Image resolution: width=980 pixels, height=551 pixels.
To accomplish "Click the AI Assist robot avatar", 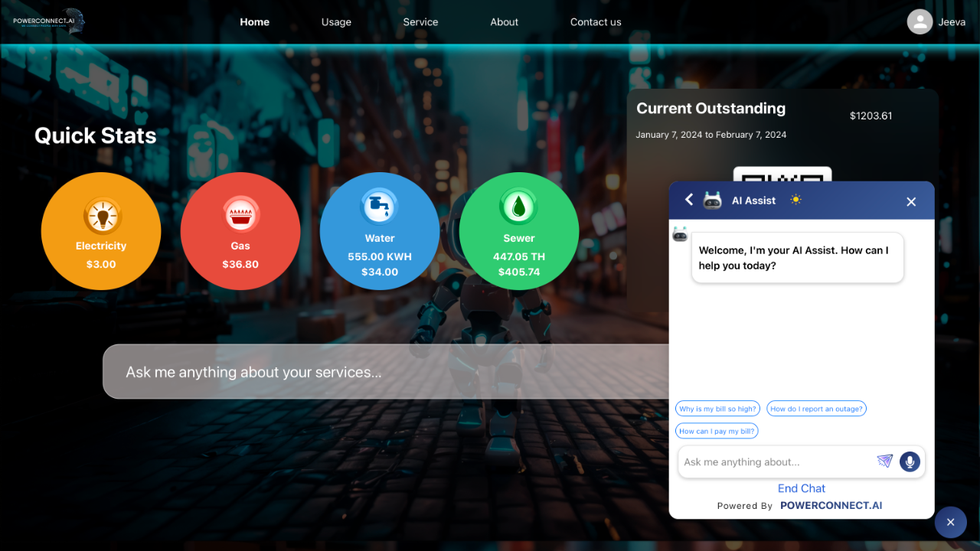I will [713, 201].
